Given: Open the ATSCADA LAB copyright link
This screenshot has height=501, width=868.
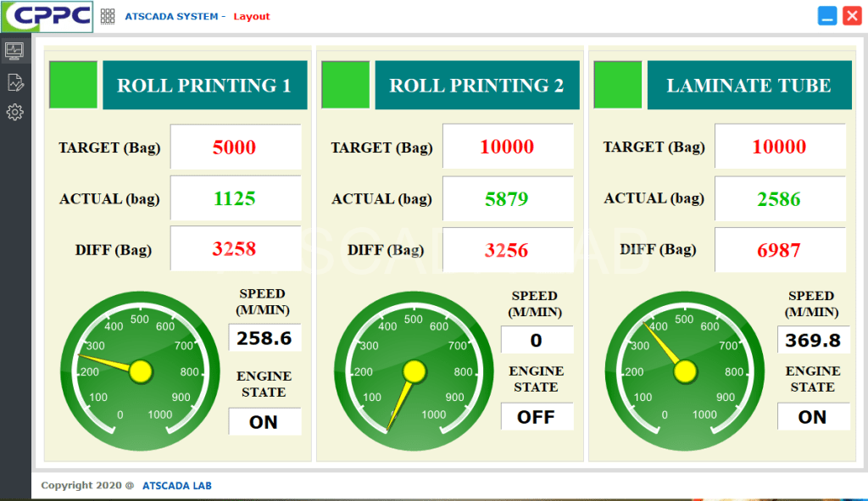Looking at the screenshot, I should [x=176, y=486].
